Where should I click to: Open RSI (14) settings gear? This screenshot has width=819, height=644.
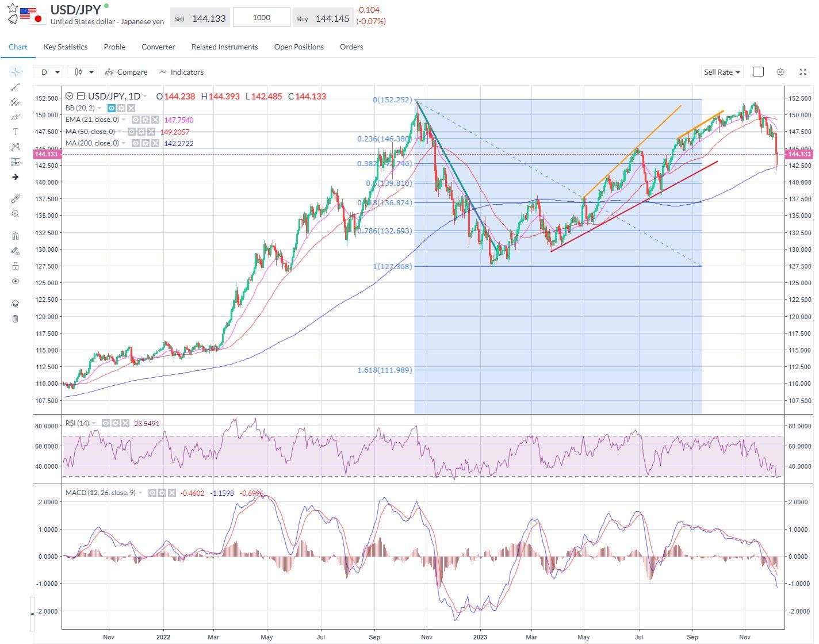116,423
